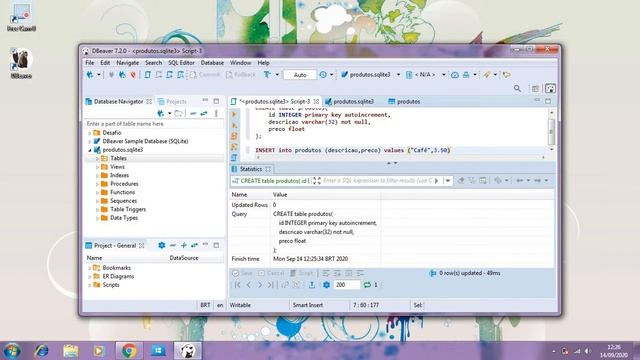
Task: Open the New Connection dropdown arrow
Action: click(x=98, y=75)
